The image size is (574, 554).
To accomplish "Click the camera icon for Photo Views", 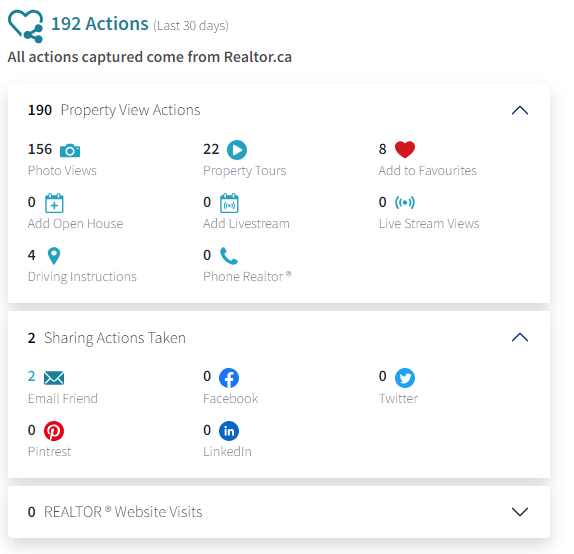I will coord(70,150).
